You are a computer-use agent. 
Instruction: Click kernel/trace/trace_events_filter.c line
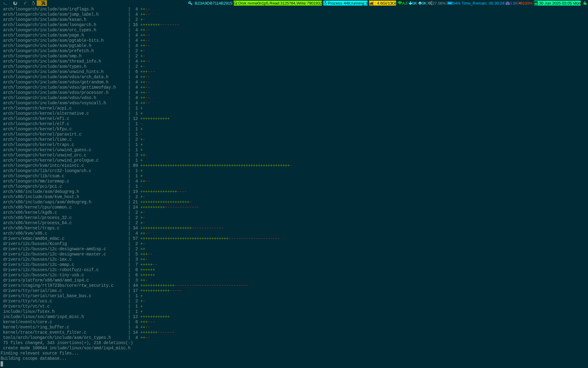(x=89, y=332)
